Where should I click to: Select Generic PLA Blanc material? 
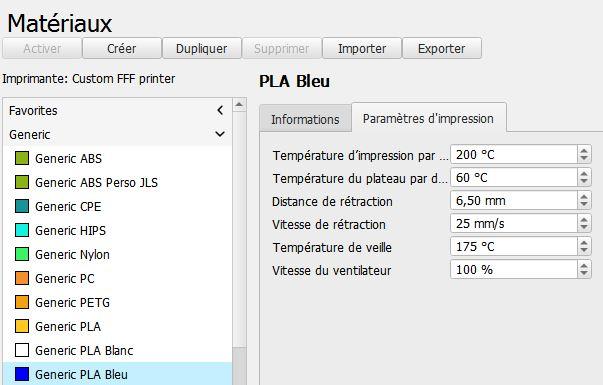(117, 350)
